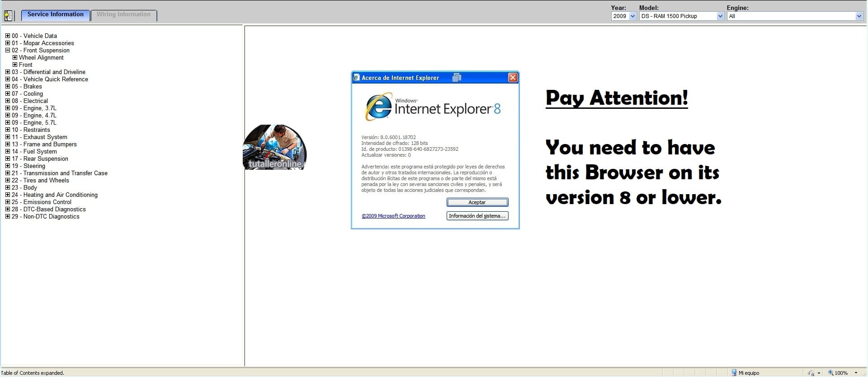868x377 pixels.
Task: Select the 10 - Restraints label
Action: (x=31, y=130)
